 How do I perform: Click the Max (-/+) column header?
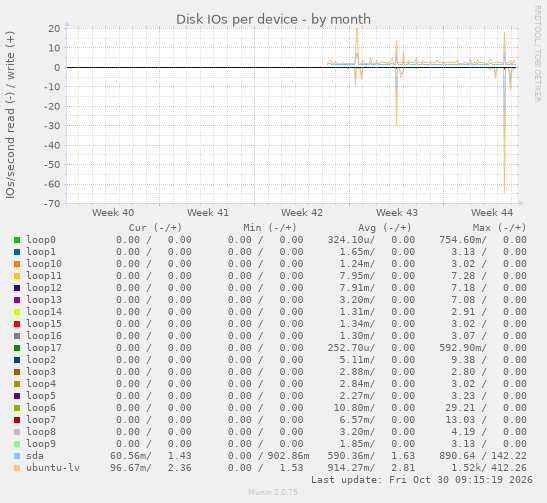499,228
